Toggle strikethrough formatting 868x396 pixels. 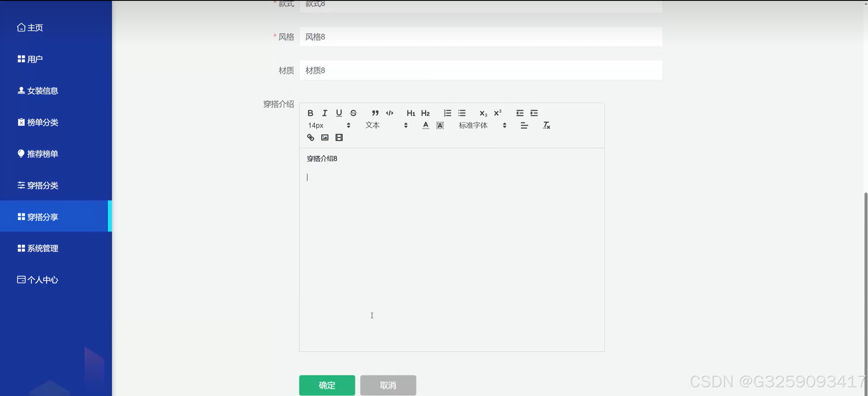click(353, 113)
